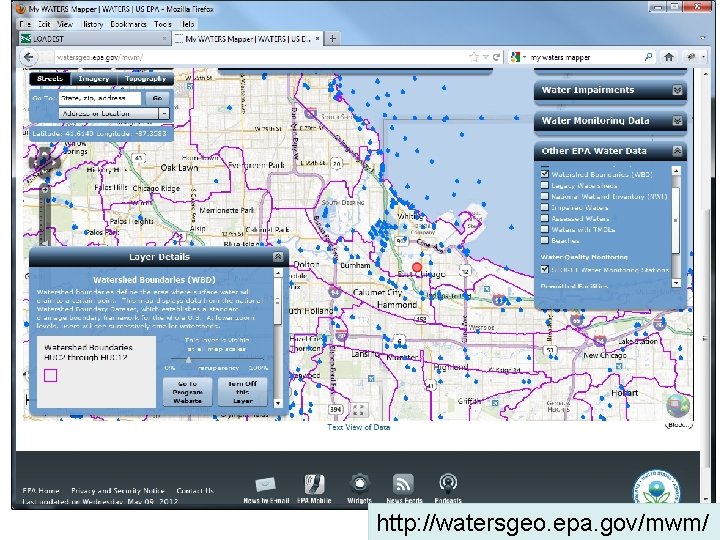Open News by Email icon
The height and width of the screenshot is (540, 720).
266,484
